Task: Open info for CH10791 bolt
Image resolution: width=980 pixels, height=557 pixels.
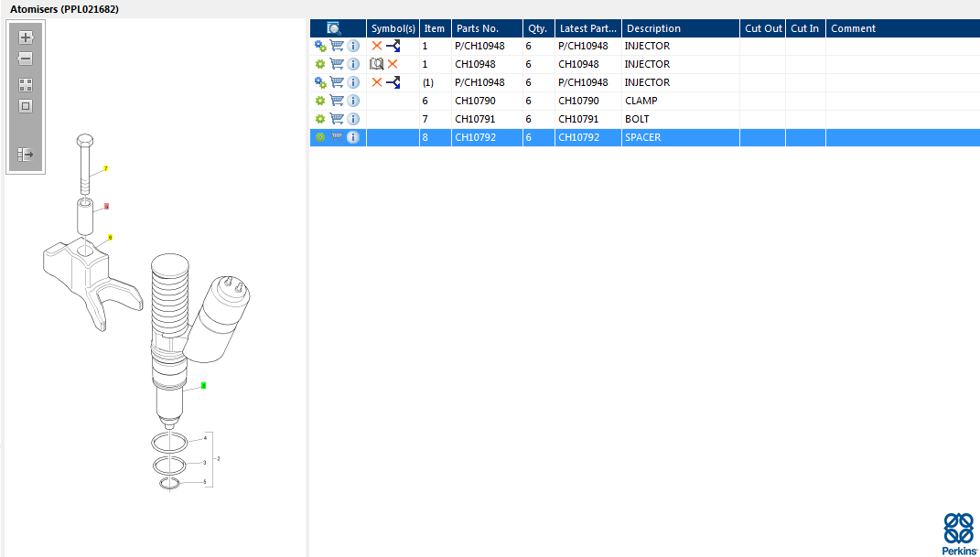Action: (353, 119)
